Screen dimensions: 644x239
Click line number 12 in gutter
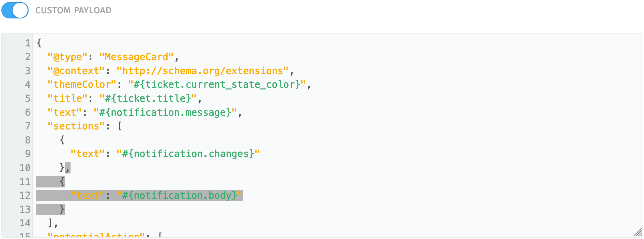[x=25, y=195]
